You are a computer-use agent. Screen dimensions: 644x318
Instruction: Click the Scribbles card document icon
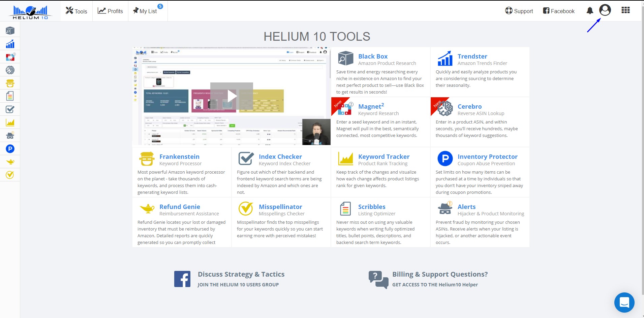pyautogui.click(x=345, y=209)
